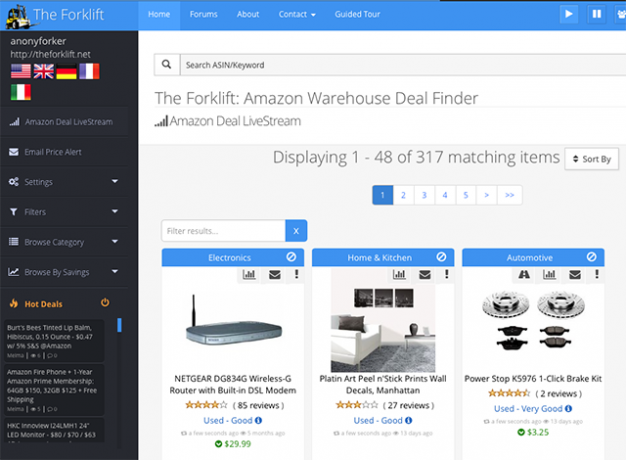626x460 pixels.
Task: Select current page 1 button
Action: point(382,195)
